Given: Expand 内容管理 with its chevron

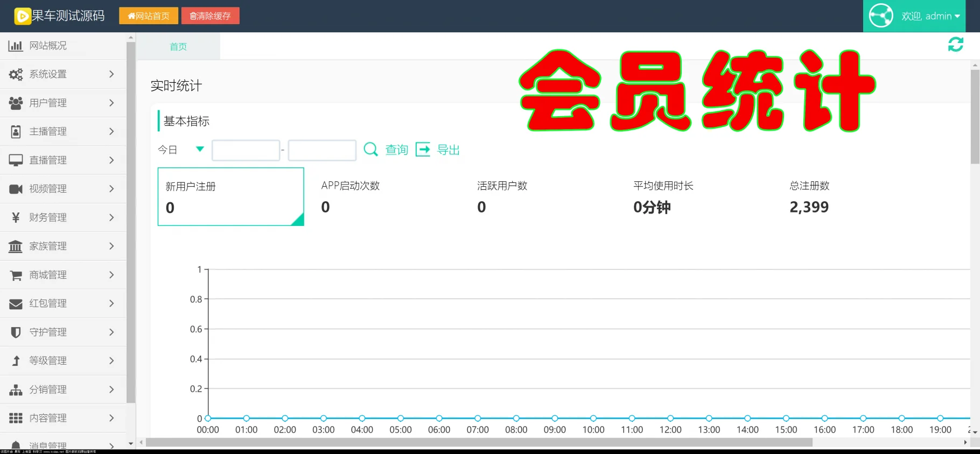Looking at the screenshot, I should pyautogui.click(x=111, y=418).
